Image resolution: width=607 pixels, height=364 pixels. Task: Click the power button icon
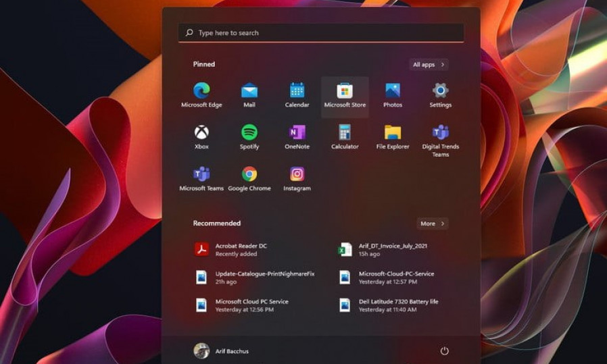pos(444,351)
